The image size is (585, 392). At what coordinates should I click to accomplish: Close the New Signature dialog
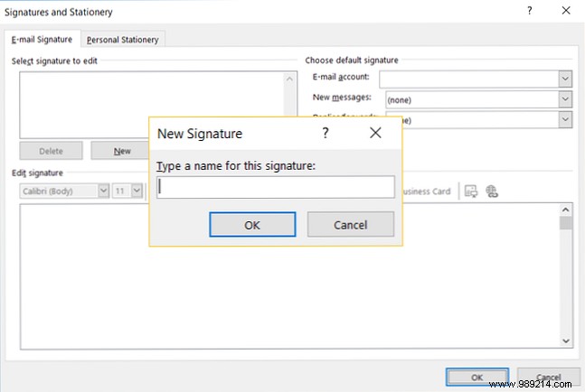375,133
